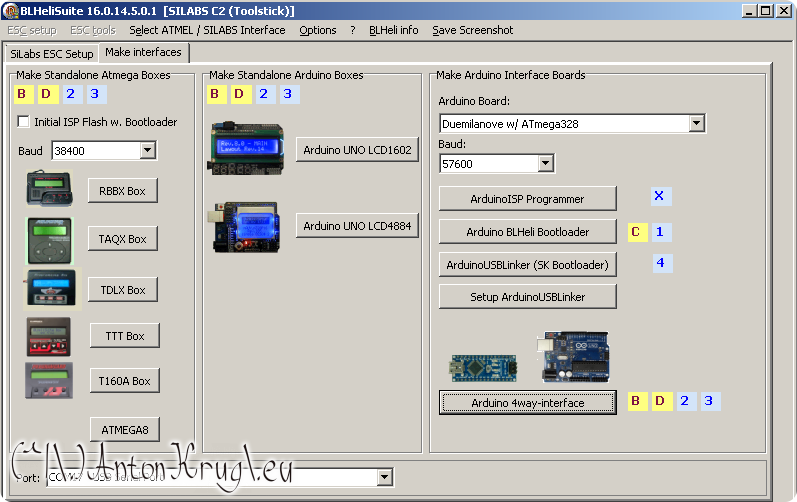Click the X badge beside ArduinoISP Programmer

659,196
